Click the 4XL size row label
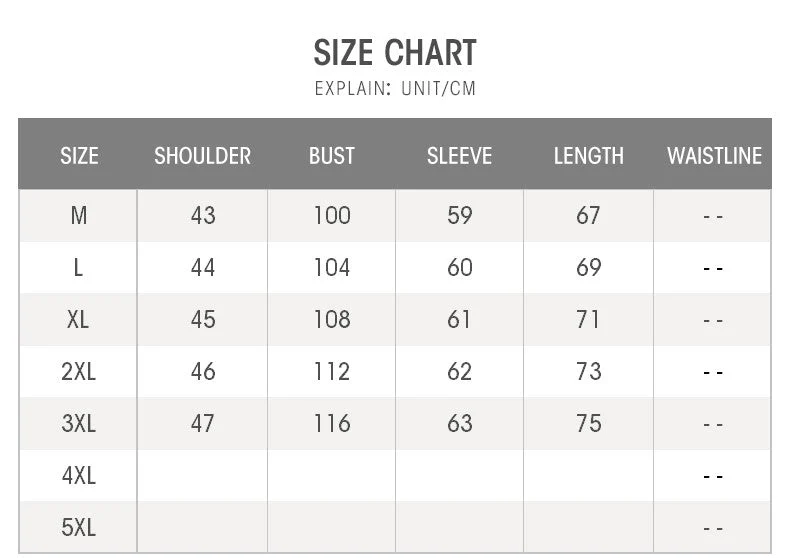This screenshot has height=558, width=790. (x=79, y=475)
